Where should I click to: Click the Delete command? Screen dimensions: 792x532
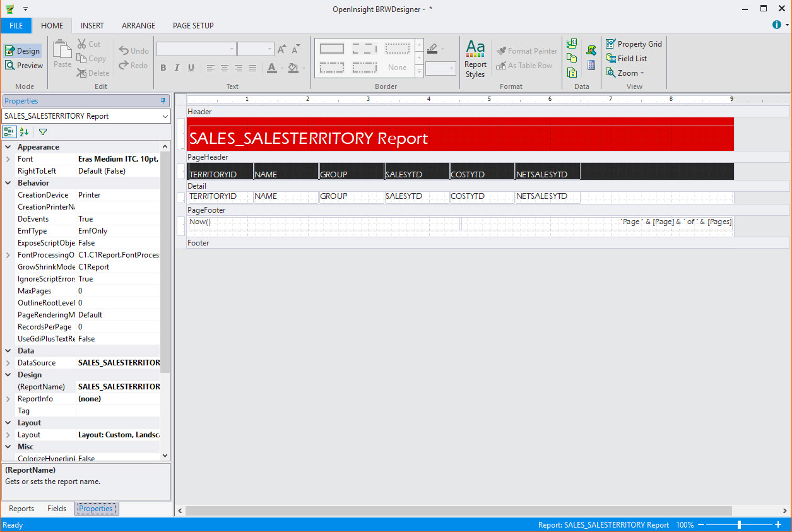click(93, 73)
